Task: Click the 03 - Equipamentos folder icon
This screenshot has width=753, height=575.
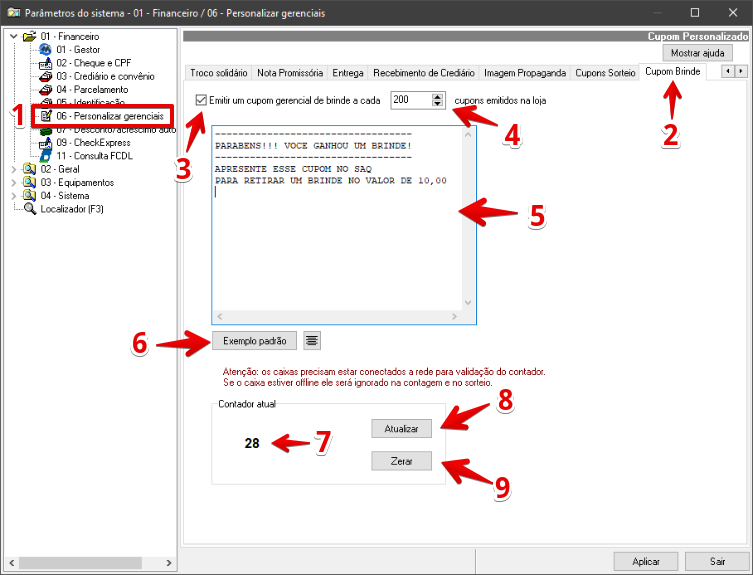Action: click(29, 183)
